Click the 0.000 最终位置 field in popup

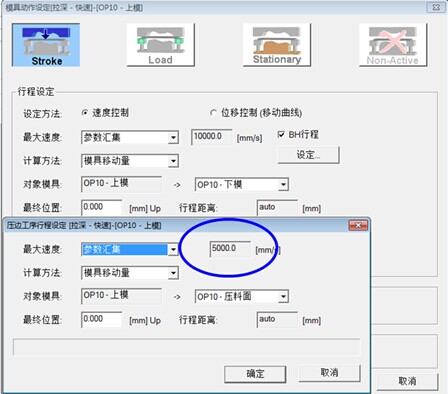[x=101, y=319]
